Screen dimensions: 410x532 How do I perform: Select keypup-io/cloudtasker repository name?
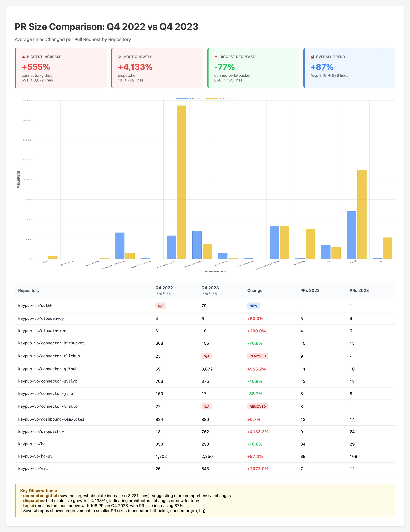[42, 331]
